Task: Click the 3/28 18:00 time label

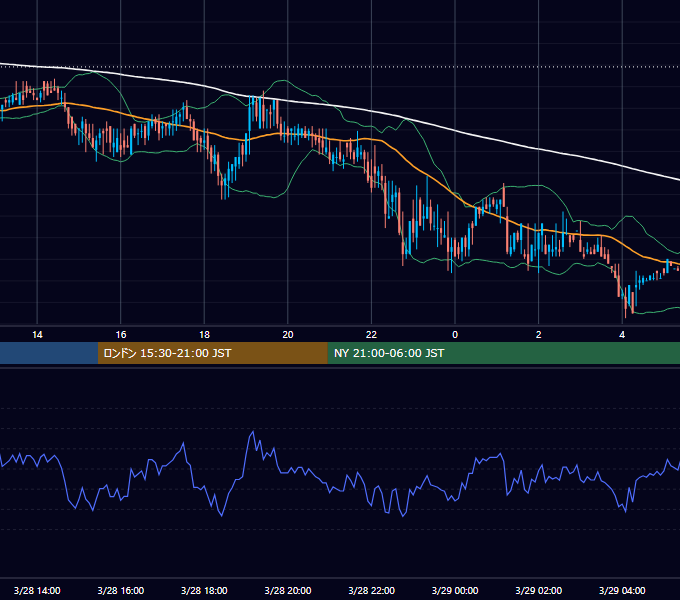Action: 204,590
